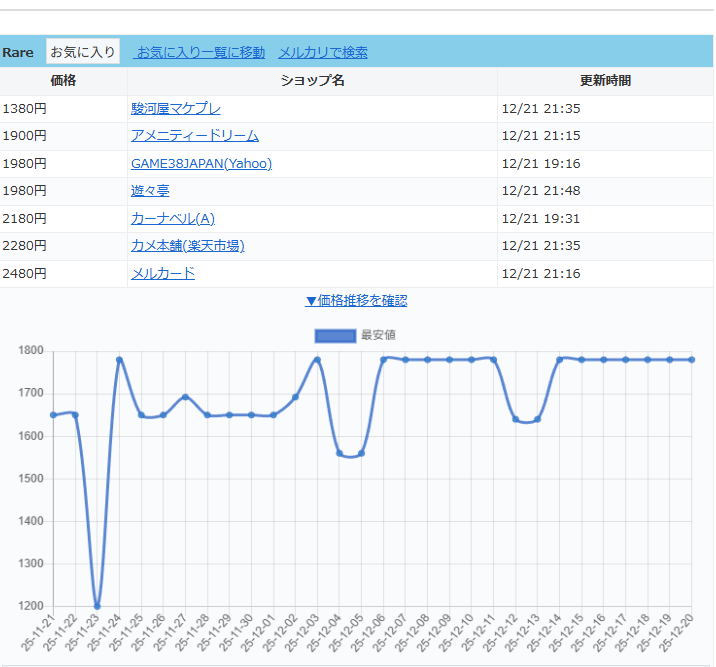Click the chart data point on 25-12-03
This screenshot has width=716, height=667.
(x=317, y=360)
